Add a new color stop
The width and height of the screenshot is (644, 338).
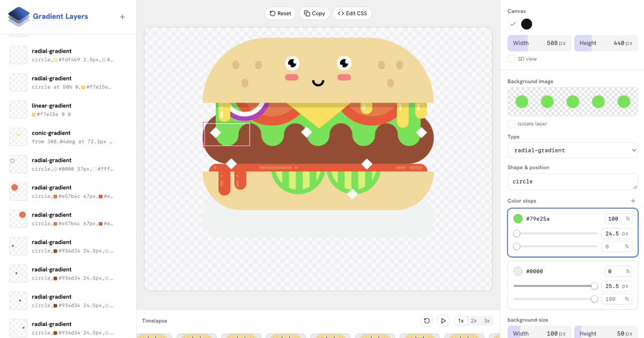(633, 201)
